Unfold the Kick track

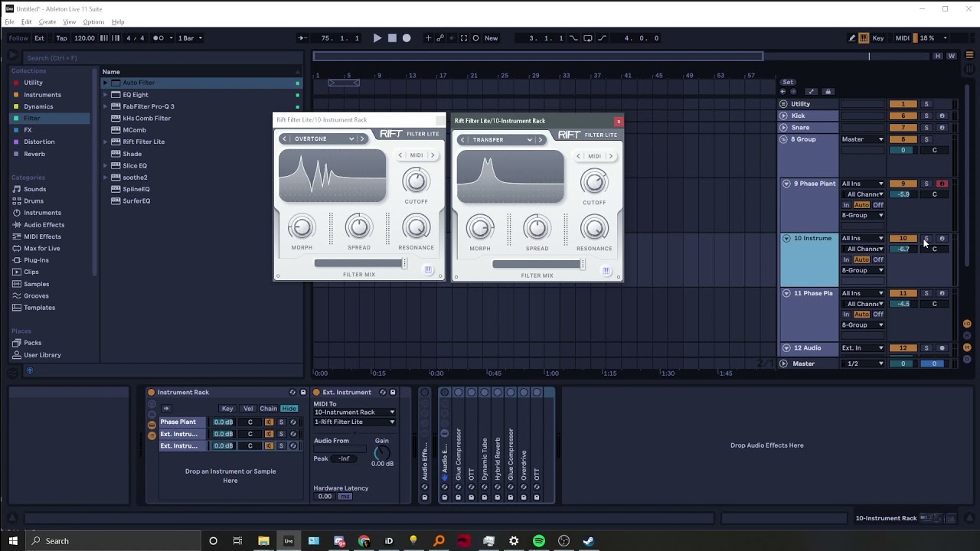[x=783, y=116]
